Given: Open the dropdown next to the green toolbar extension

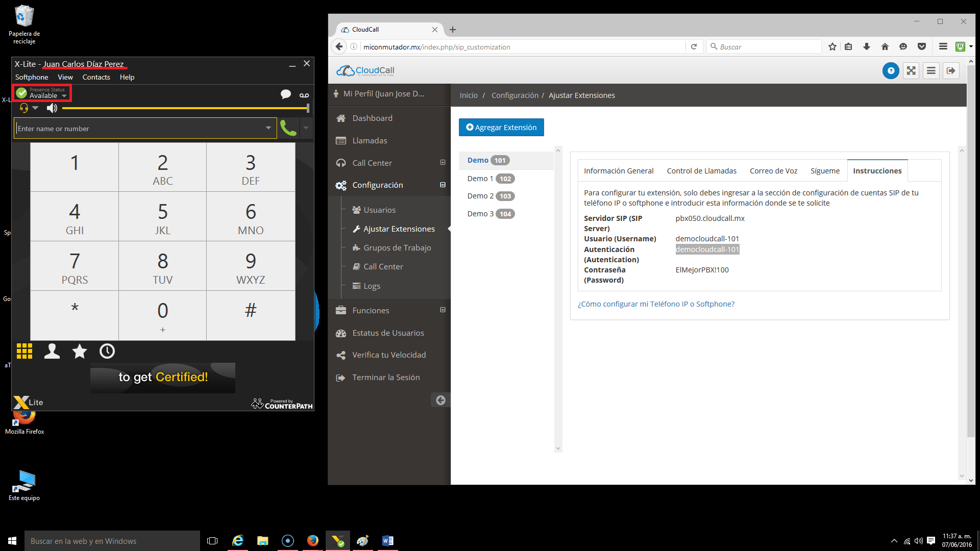Looking at the screenshot, I should tap(971, 46).
